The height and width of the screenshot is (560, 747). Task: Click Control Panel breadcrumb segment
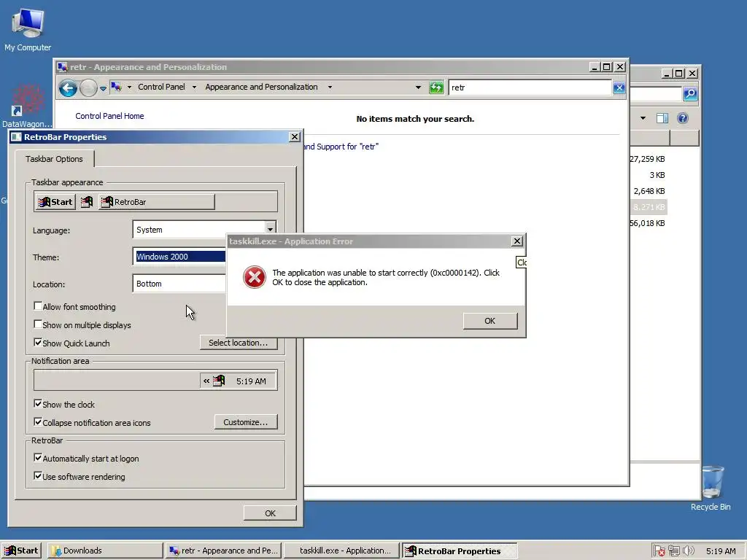point(161,87)
